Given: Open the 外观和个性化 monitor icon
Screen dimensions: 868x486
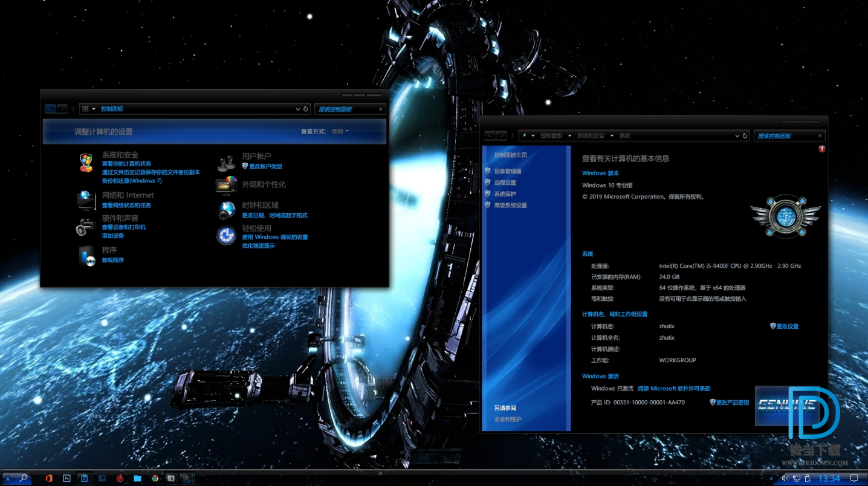Looking at the screenshot, I should (x=227, y=184).
